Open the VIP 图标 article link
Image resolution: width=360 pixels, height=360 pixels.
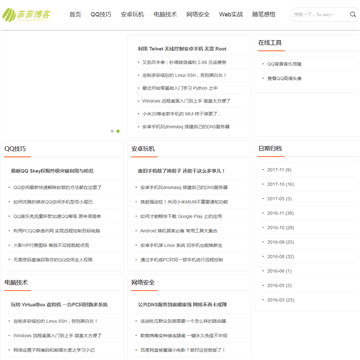51,245
